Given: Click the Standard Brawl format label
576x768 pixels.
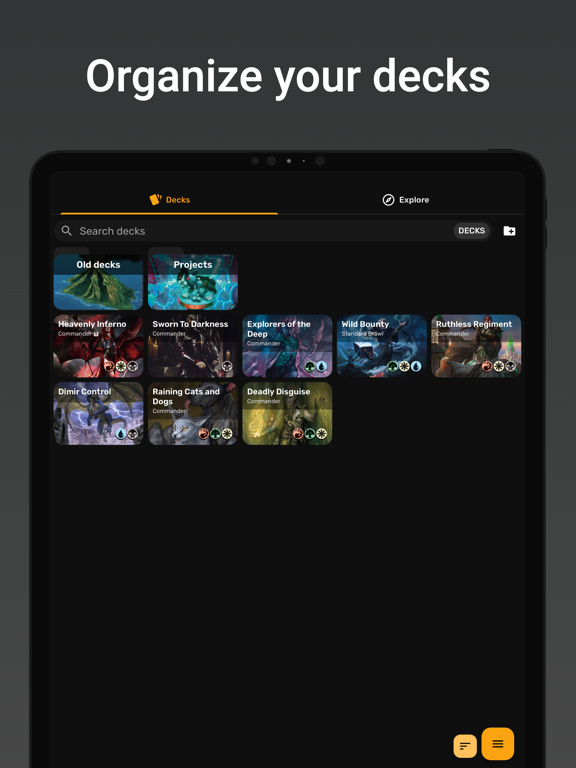Looking at the screenshot, I should coord(362,334).
